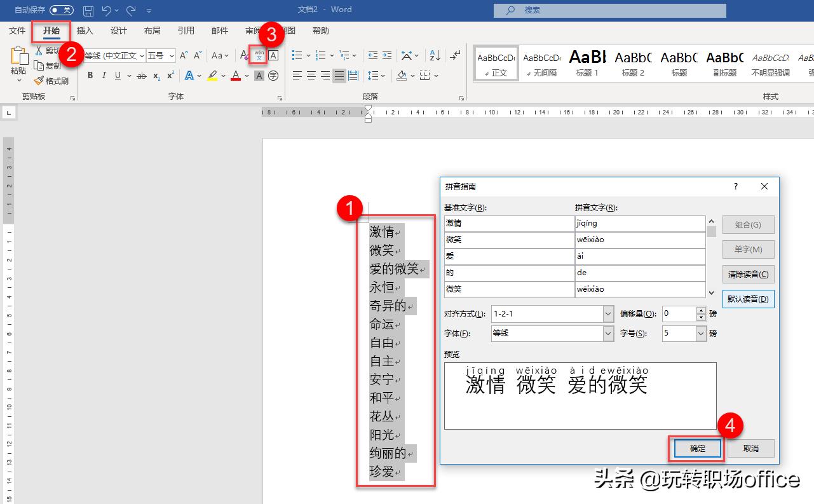Apply bold formatting with the B icon
The height and width of the screenshot is (504, 814).
pyautogui.click(x=91, y=76)
